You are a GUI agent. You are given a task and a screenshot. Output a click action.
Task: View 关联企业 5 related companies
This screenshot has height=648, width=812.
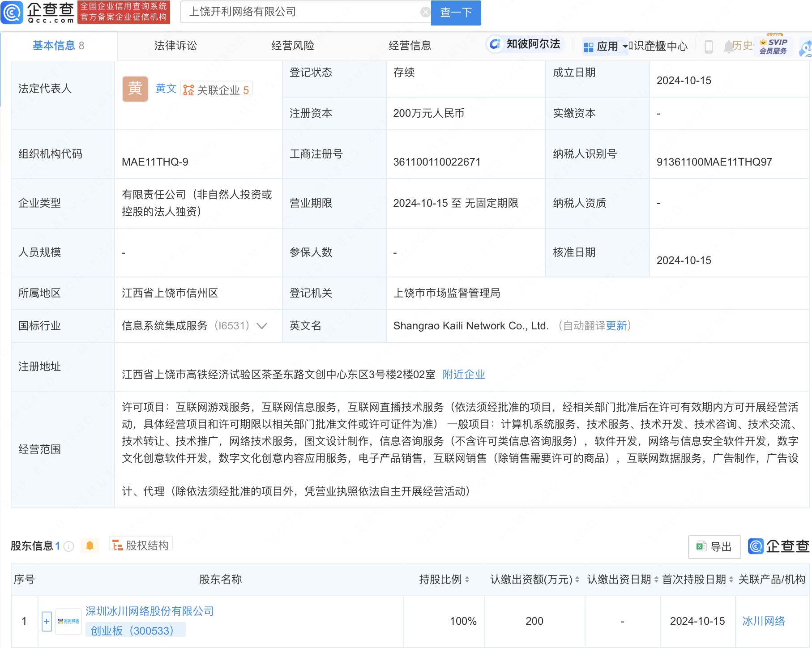[217, 90]
